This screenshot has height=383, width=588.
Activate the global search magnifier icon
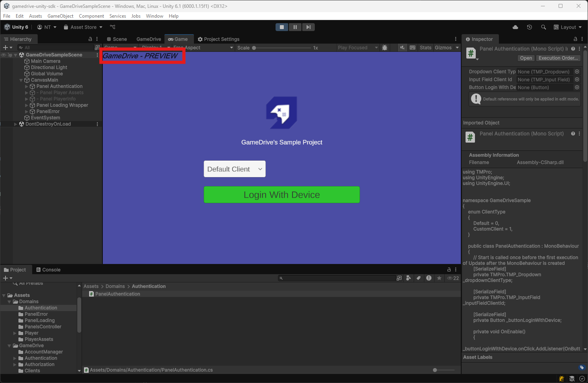pos(544,27)
